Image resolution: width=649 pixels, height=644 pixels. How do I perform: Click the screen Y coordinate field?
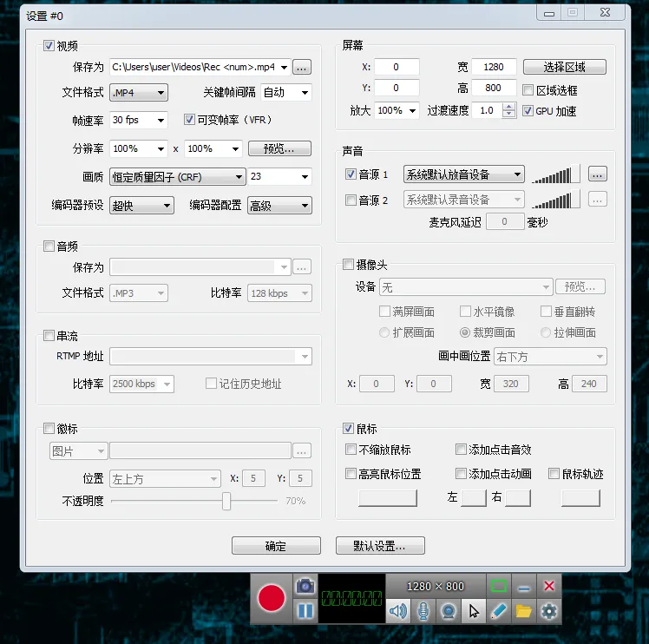pyautogui.click(x=397, y=88)
